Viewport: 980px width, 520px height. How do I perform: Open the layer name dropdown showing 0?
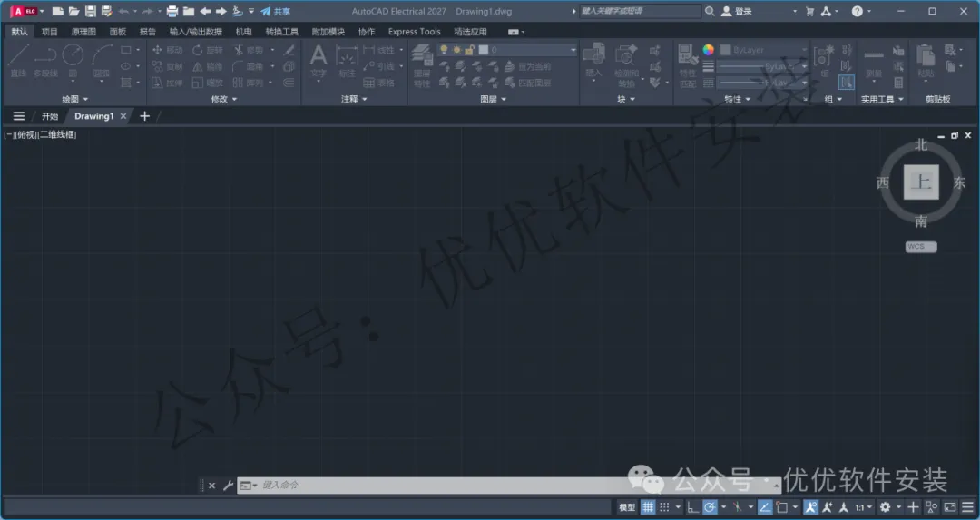[x=507, y=50]
